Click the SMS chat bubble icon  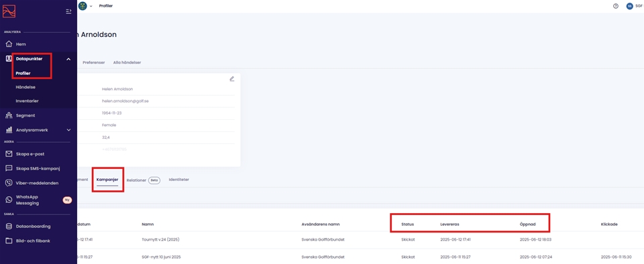(x=9, y=168)
